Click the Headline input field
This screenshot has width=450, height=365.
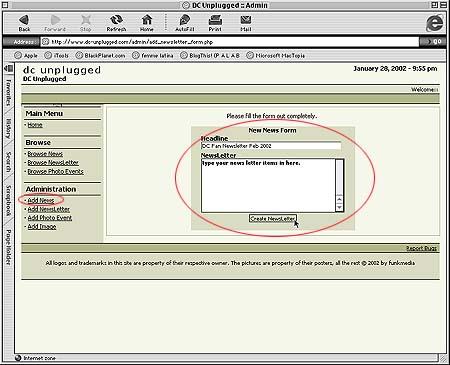tap(271, 146)
